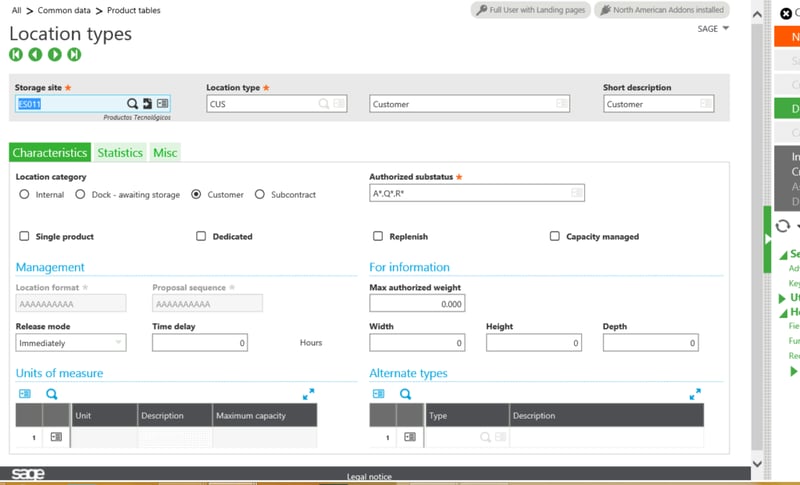Click the Max authorized weight field
800x485 pixels.
417,303
